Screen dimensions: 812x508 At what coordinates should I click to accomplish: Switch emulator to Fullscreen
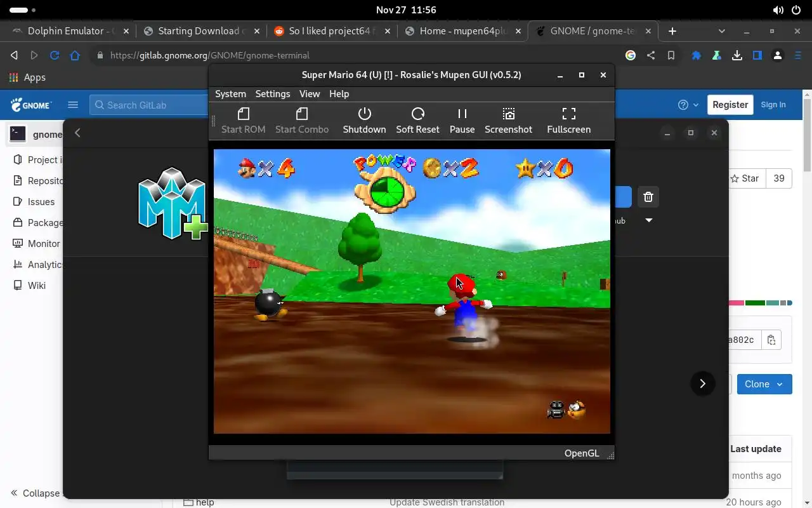pyautogui.click(x=568, y=121)
